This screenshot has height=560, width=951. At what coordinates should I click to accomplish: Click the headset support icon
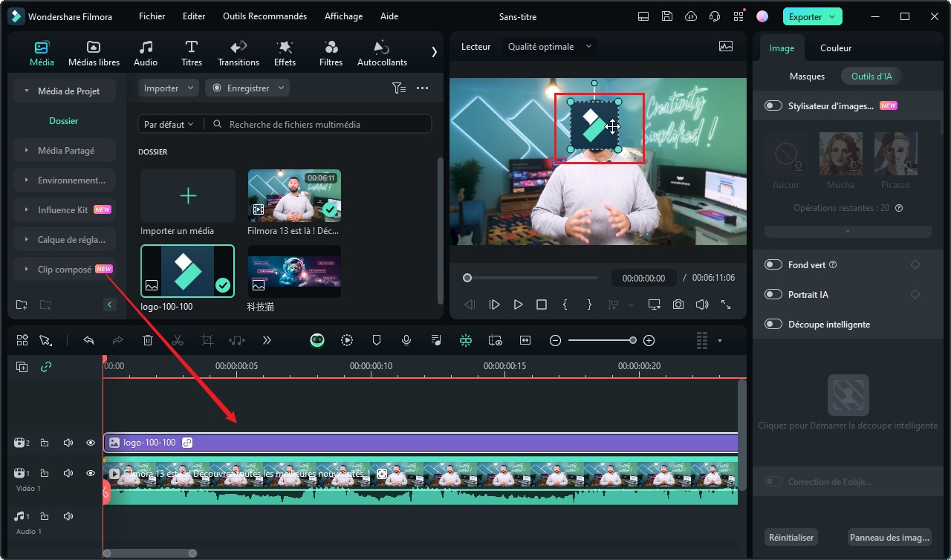click(x=715, y=16)
